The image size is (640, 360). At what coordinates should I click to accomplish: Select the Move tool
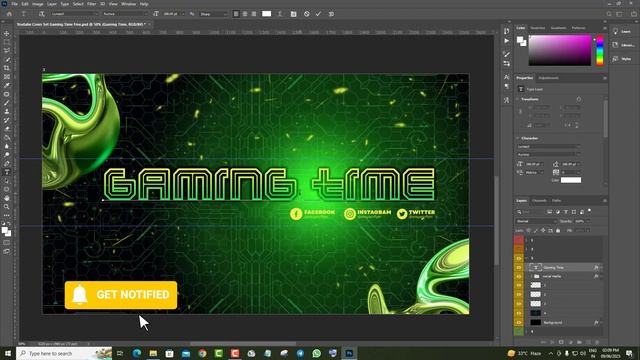7,33
